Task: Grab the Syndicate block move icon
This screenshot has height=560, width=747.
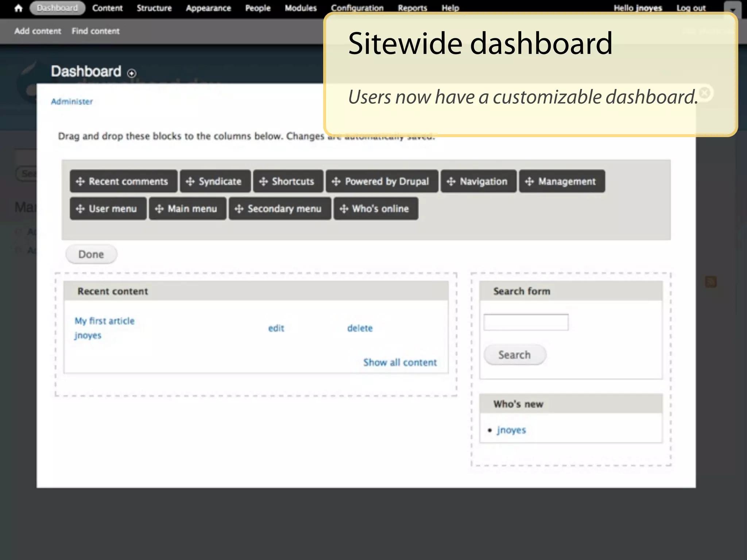Action: (190, 181)
